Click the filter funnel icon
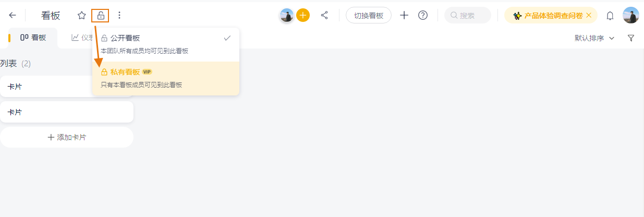Viewport: 644px width, 217px height. pos(631,38)
